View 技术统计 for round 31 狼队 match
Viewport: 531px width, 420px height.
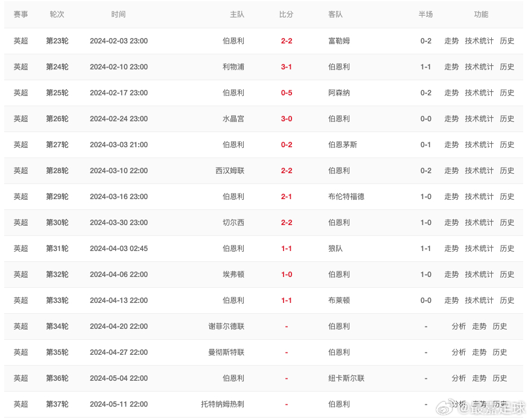[x=479, y=249]
